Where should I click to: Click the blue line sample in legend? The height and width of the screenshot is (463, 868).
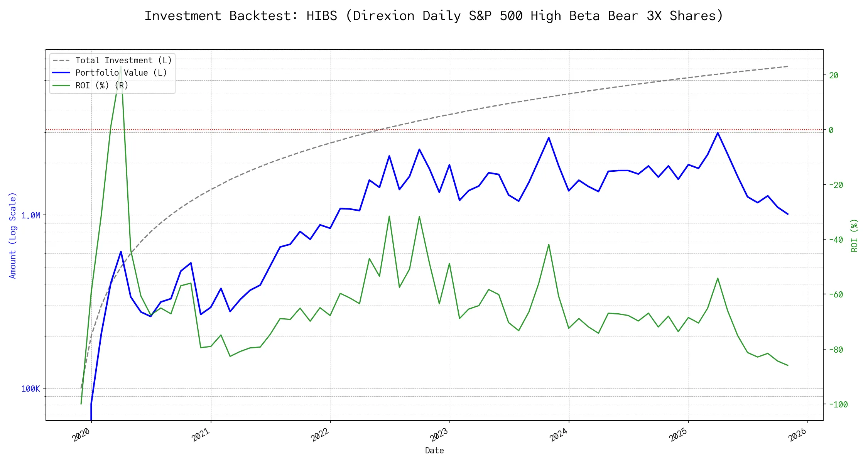point(61,73)
